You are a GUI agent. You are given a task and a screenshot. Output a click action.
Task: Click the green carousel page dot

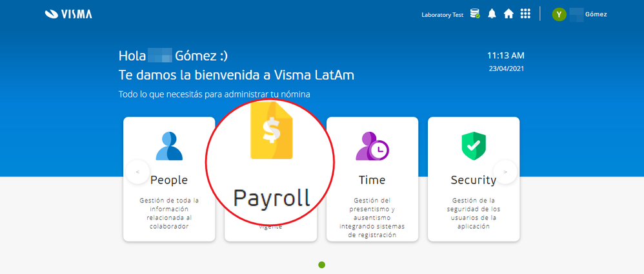[321, 265]
